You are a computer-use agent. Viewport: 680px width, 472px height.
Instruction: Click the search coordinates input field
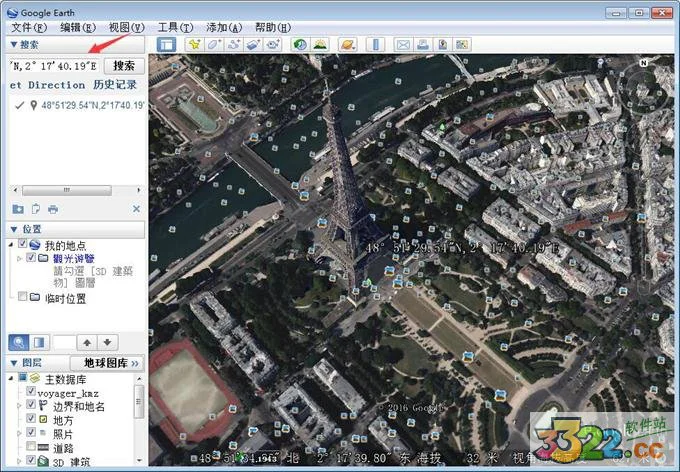point(54,66)
